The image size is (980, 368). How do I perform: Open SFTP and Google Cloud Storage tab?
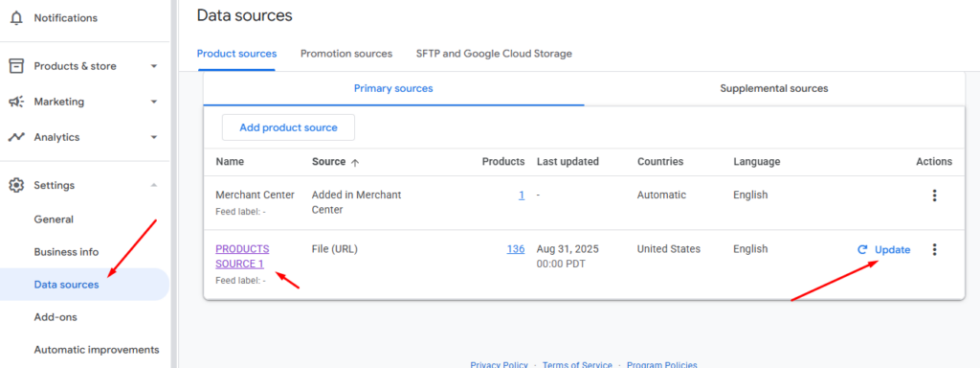494,54
